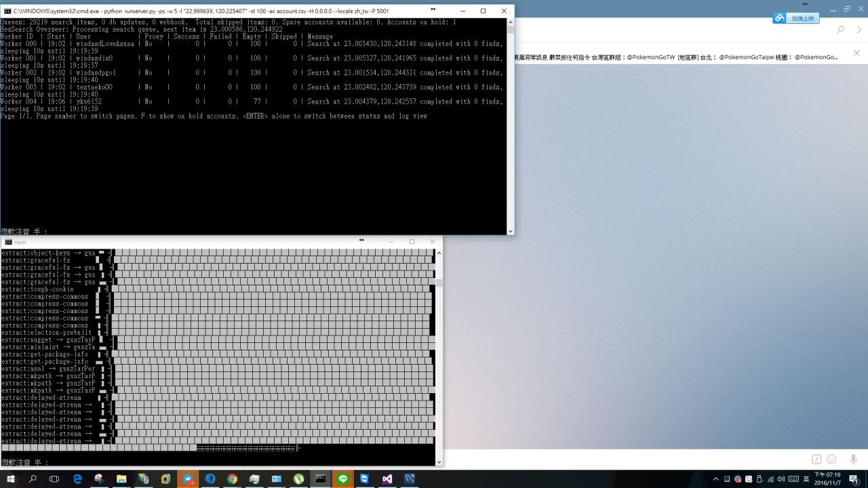Viewport: 868px width, 488px height.
Task: Open Microsoft Edge from the taskbar
Action: 77,479
